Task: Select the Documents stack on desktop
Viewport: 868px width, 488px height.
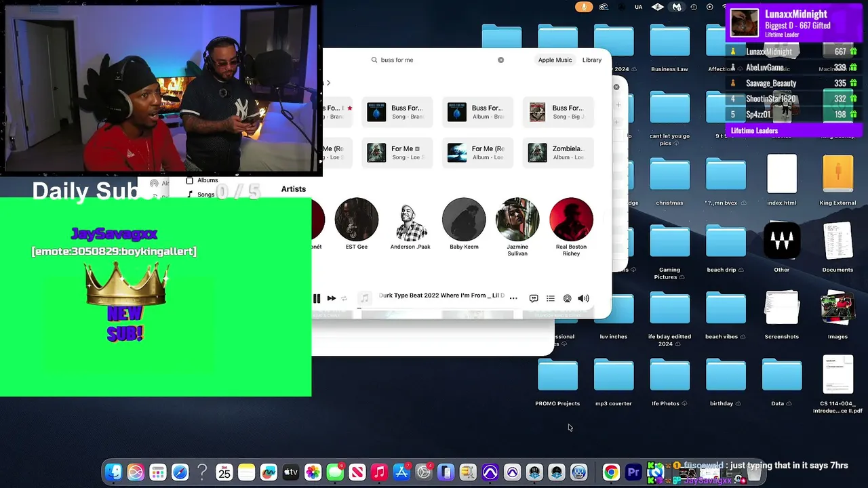Action: tap(837, 247)
